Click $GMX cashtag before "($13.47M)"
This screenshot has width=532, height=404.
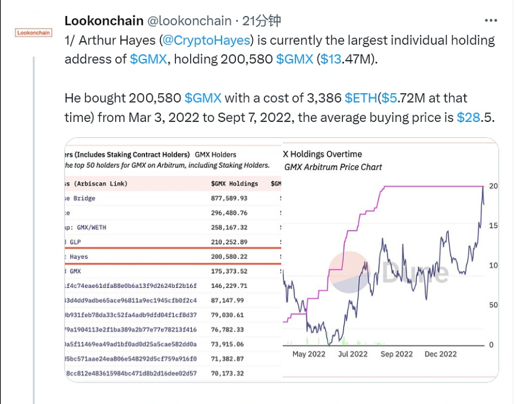pos(294,59)
